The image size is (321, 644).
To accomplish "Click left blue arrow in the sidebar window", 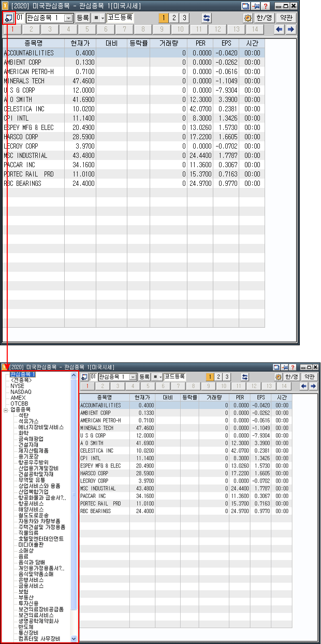I will point(304,386).
